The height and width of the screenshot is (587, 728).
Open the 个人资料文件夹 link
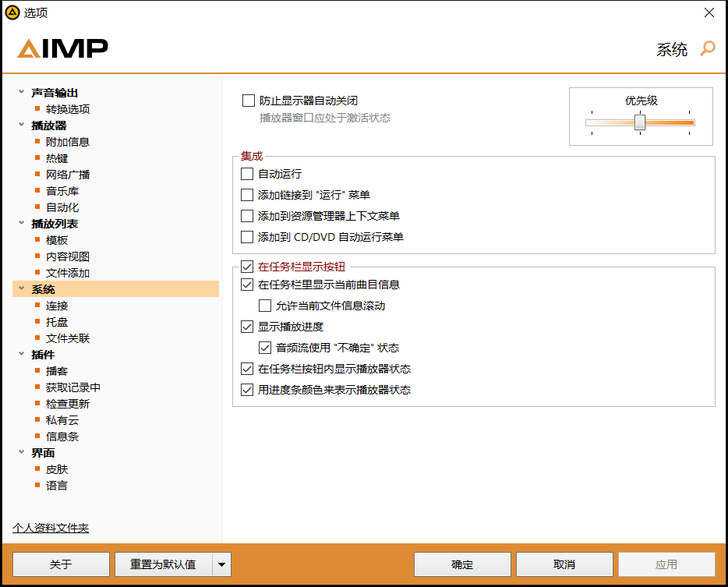pos(51,528)
